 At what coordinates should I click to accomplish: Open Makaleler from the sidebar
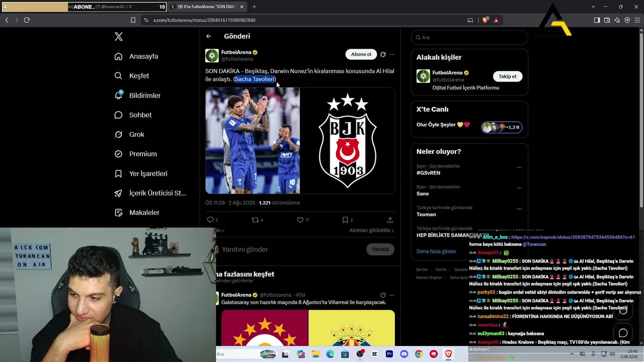pos(137,213)
